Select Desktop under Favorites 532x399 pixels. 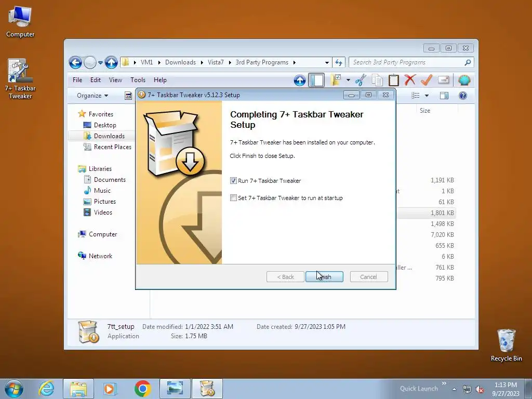point(105,125)
